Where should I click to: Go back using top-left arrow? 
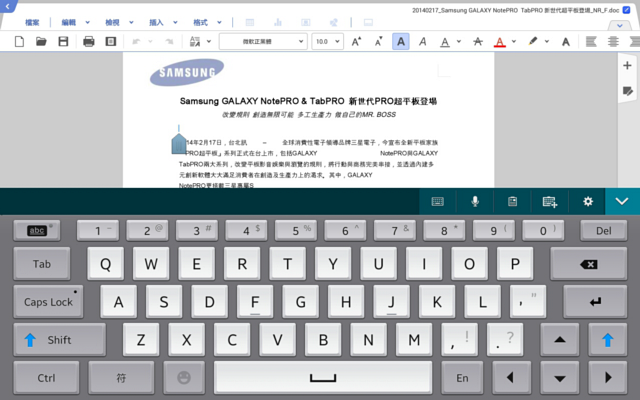coord(7,6)
